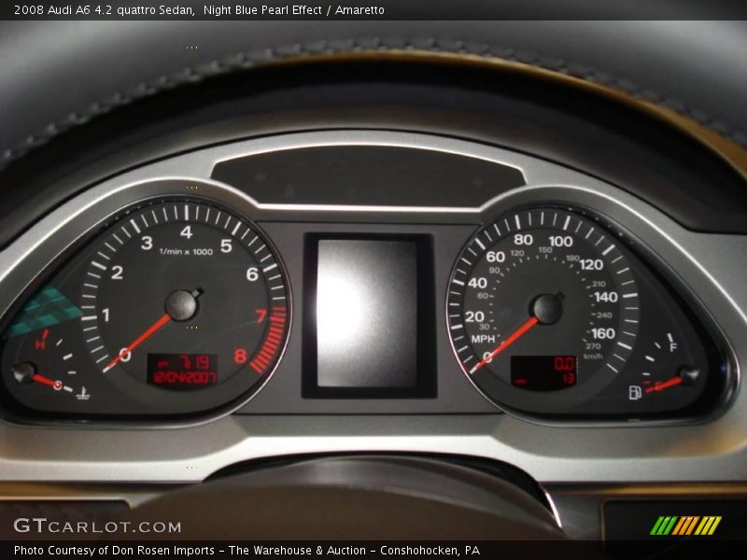
Task: Click the F mark on fuel gauge
Action: point(673,347)
